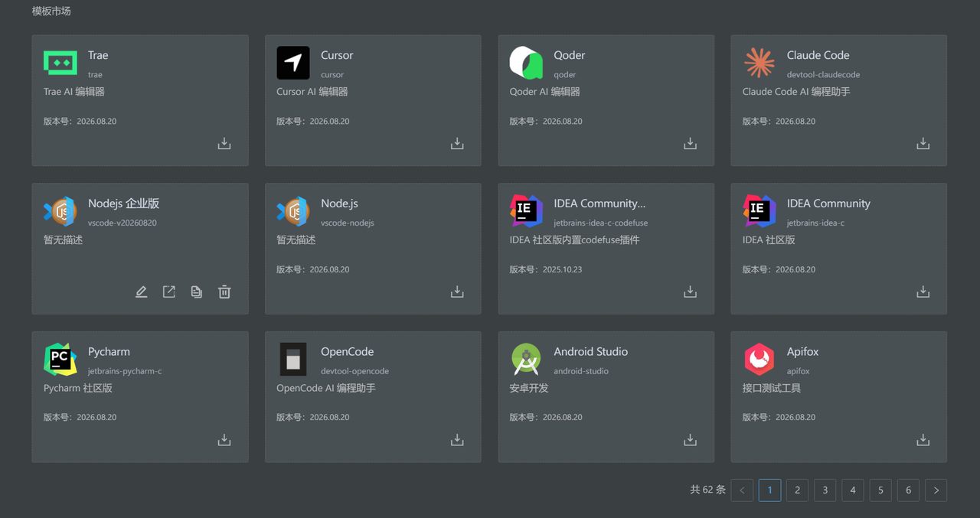The width and height of the screenshot is (980, 518).
Task: Click the Trae logo icon
Action: [x=60, y=63]
